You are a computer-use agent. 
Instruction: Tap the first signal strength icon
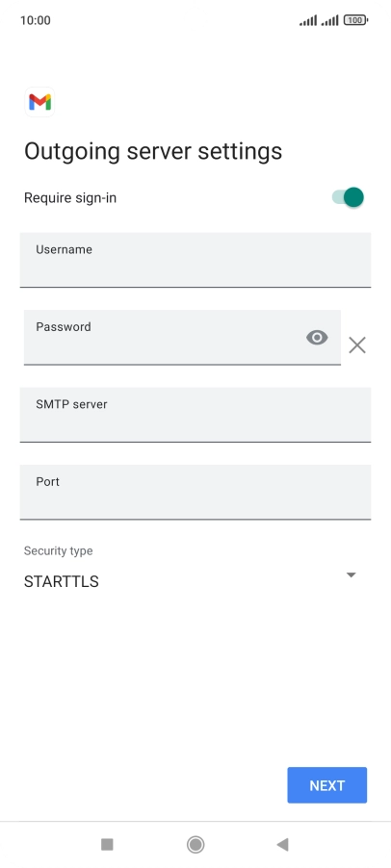point(308,20)
